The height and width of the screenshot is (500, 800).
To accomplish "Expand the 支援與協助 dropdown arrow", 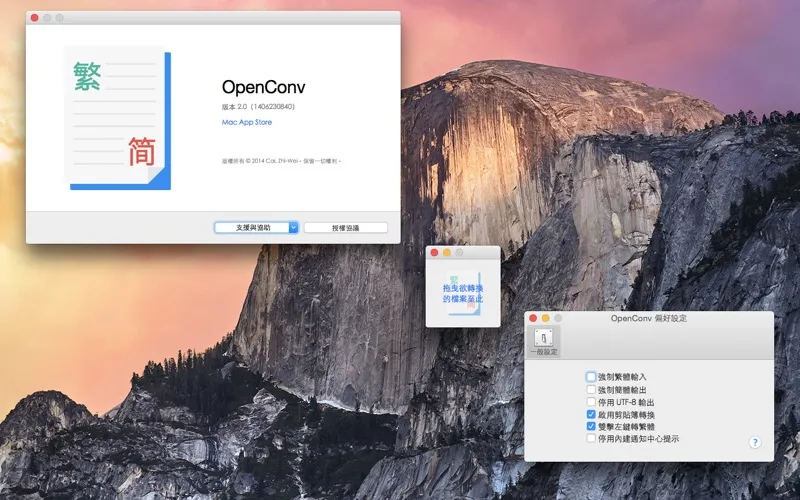I will click(x=293, y=228).
